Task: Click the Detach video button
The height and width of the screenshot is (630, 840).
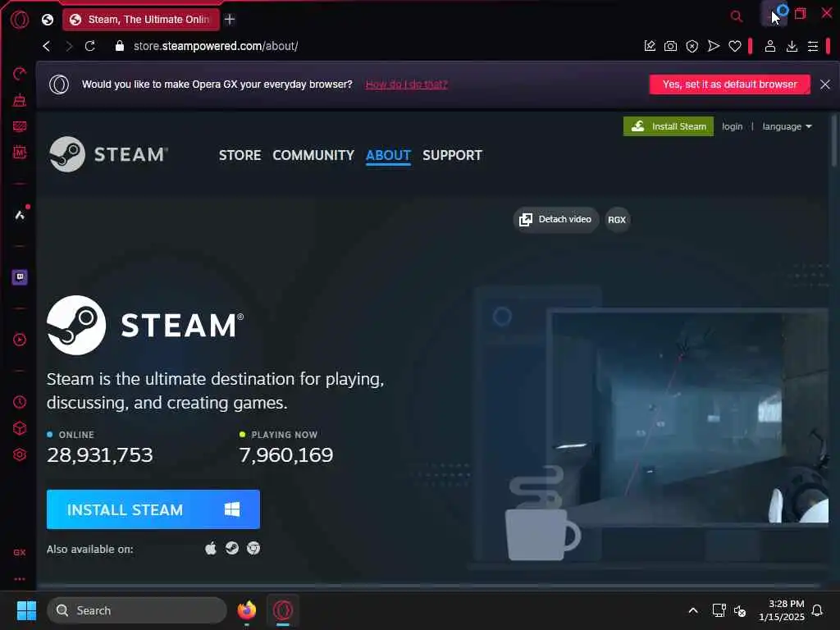Action: click(x=555, y=220)
